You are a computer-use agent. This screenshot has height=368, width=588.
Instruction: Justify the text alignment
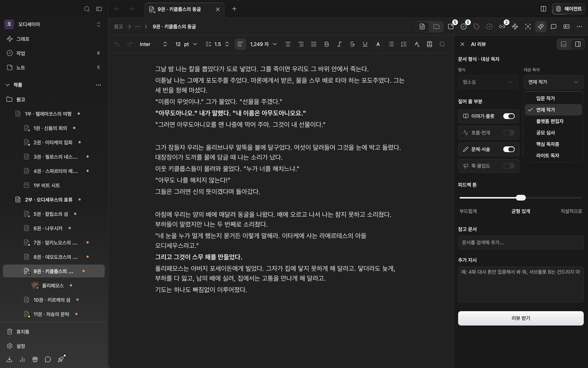click(x=314, y=44)
